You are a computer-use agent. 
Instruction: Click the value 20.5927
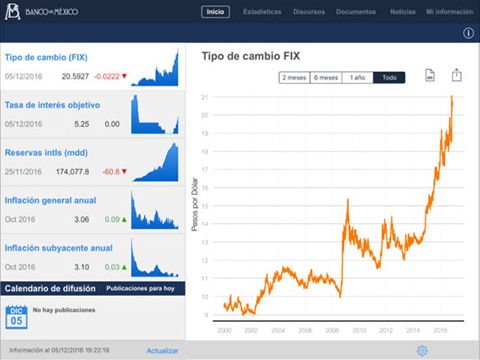pyautogui.click(x=75, y=76)
